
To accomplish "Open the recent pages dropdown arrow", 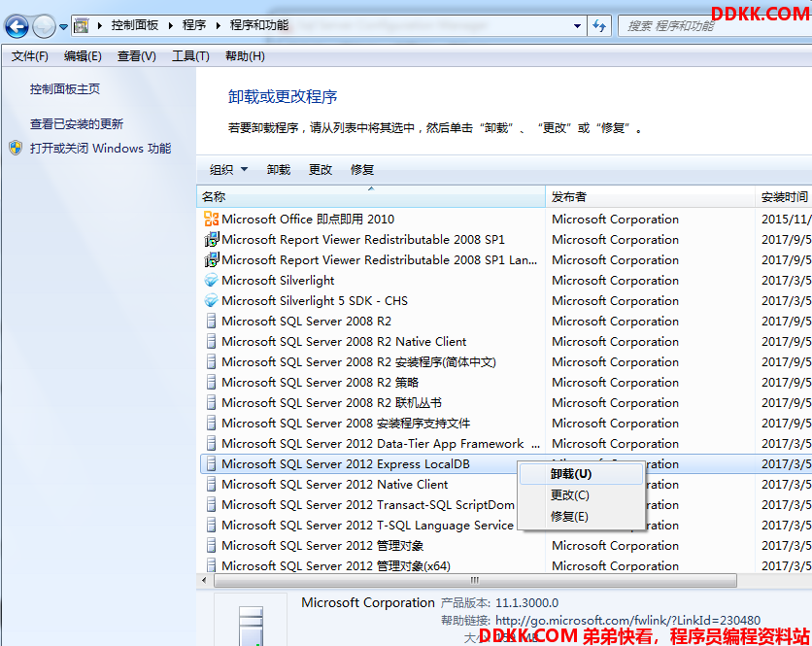I will (63, 26).
